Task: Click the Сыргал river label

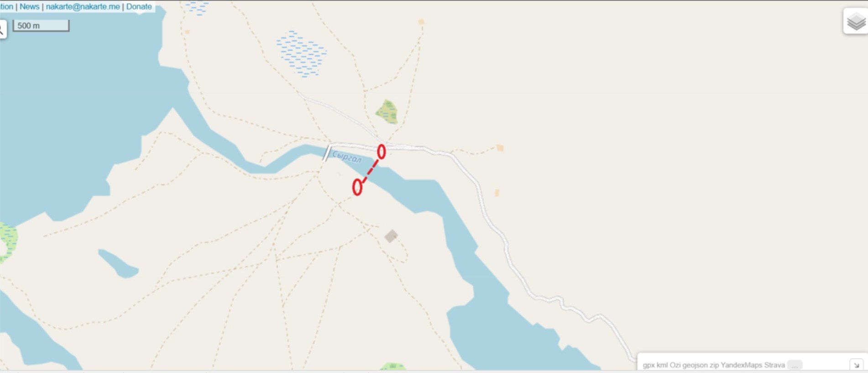Action: pos(347,157)
